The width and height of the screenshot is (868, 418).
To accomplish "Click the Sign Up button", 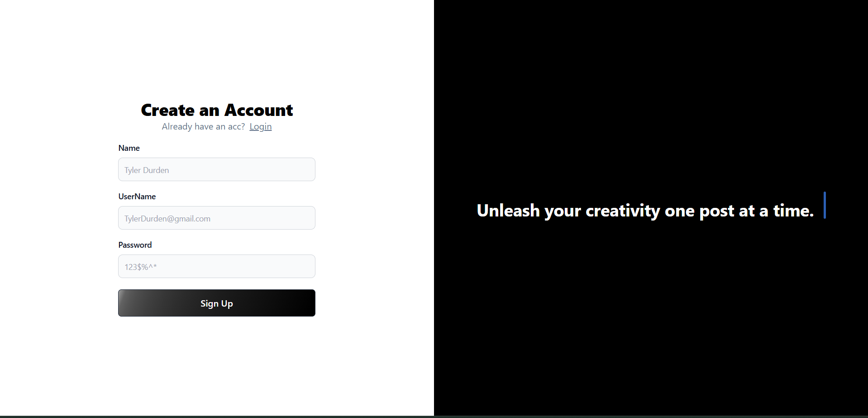I will pos(217,303).
